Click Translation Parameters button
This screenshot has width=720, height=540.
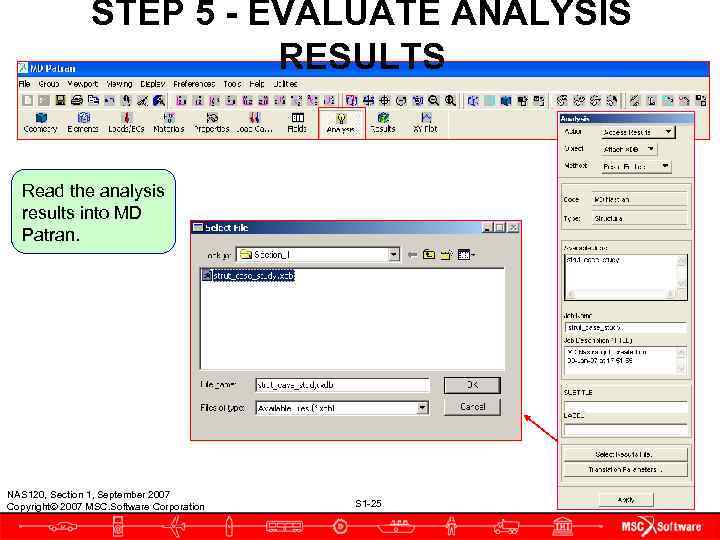pyautogui.click(x=625, y=470)
